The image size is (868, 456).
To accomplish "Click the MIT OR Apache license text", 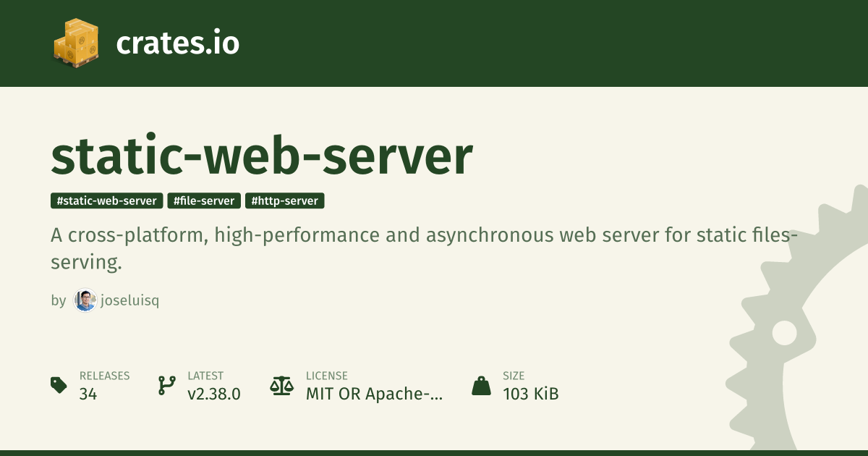I will (x=374, y=394).
